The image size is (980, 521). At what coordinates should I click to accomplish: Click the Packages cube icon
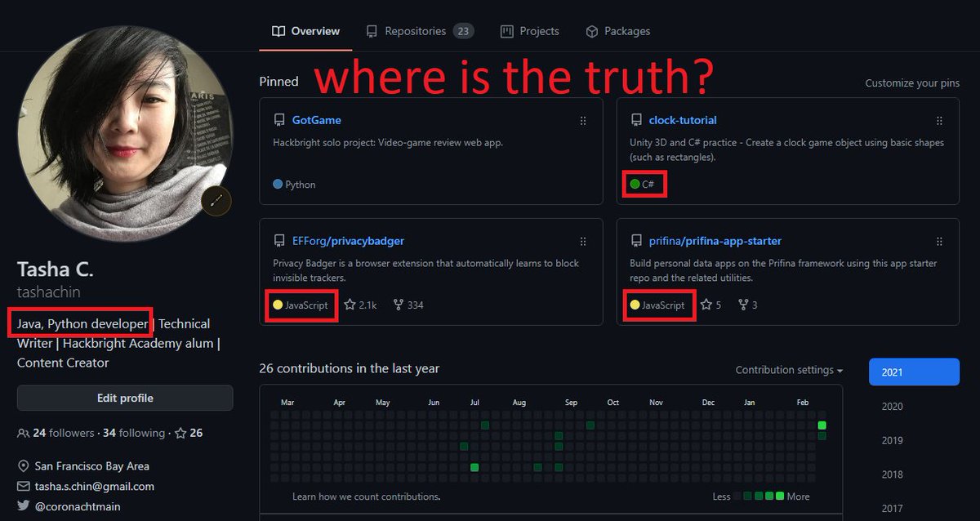[591, 31]
